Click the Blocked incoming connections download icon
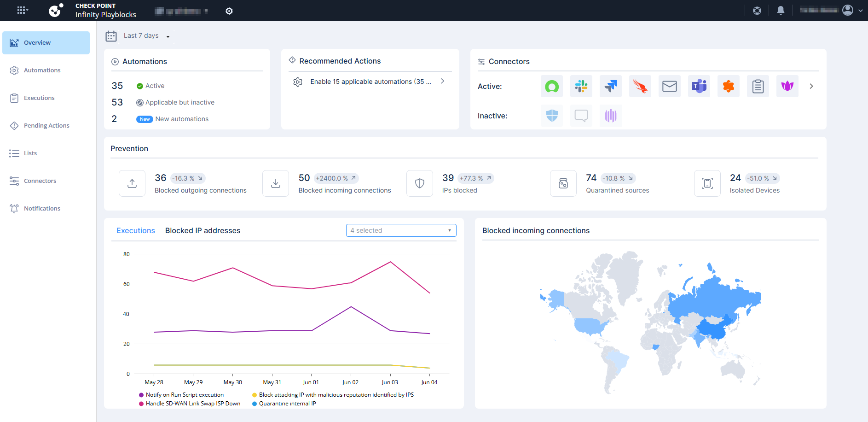868x422 pixels. [x=276, y=183]
